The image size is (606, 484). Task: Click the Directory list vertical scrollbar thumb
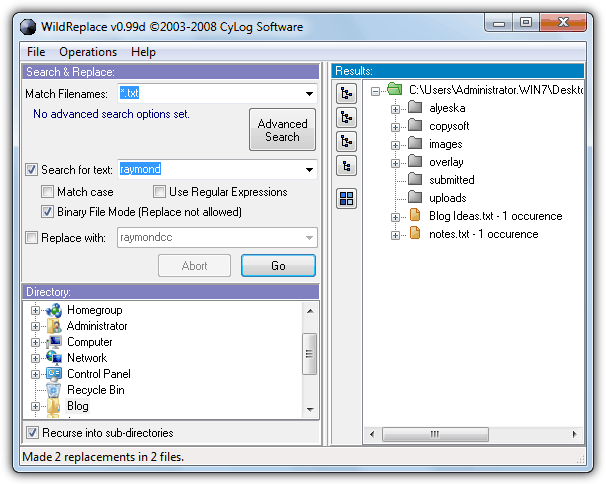click(x=309, y=354)
